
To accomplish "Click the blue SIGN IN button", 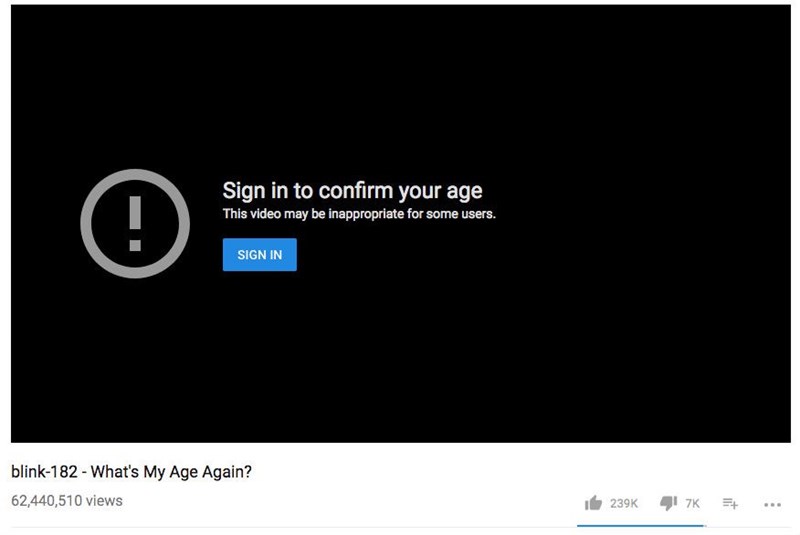I will [x=259, y=254].
